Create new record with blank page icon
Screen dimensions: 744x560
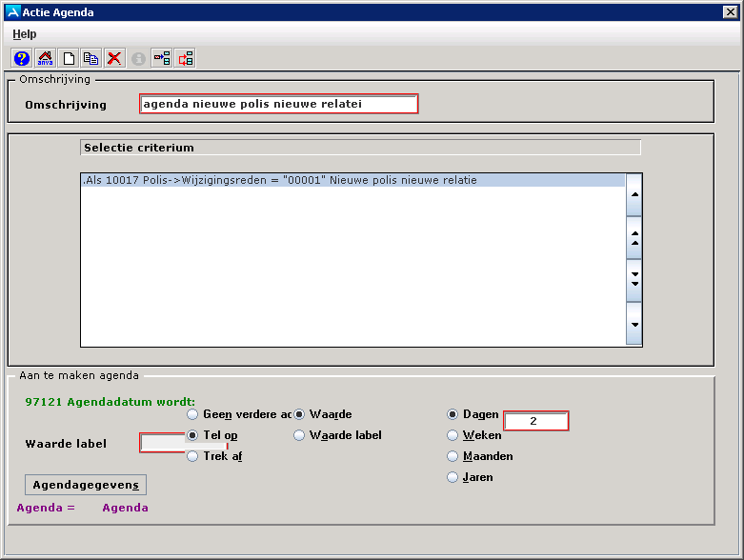(x=69, y=58)
